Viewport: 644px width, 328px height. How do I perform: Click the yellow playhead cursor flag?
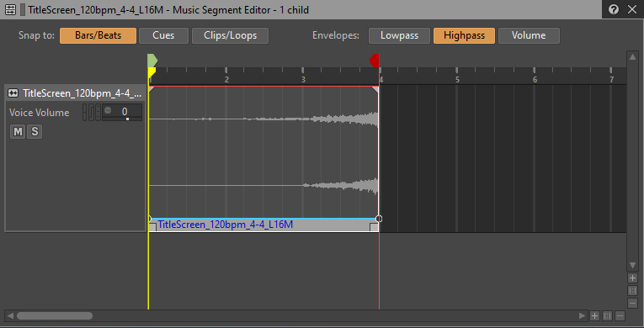pyautogui.click(x=152, y=72)
